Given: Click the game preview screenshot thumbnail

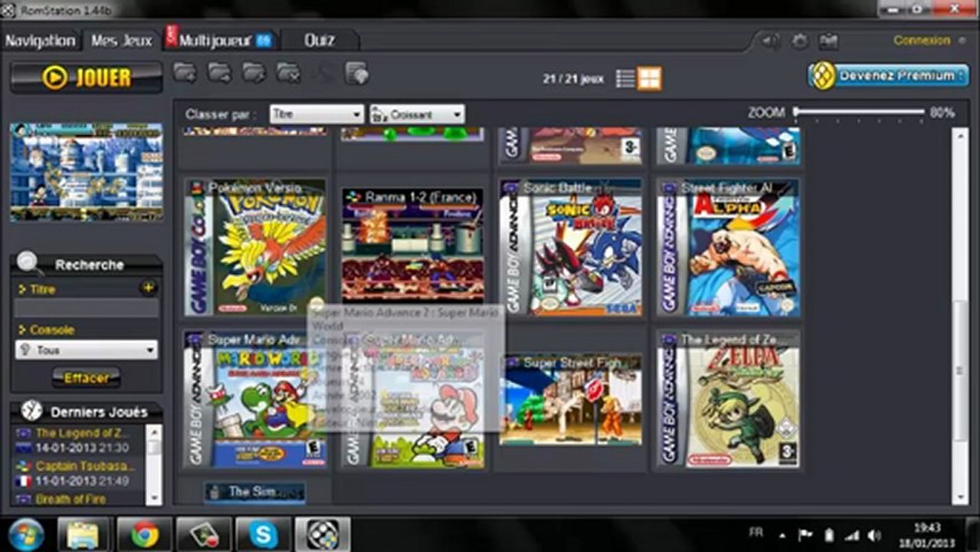Looking at the screenshot, I should pos(87,172).
